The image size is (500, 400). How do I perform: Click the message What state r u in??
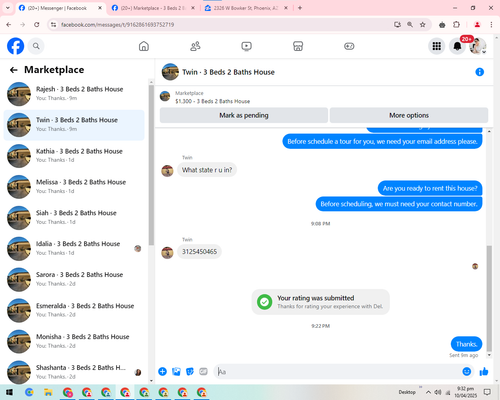tap(207, 170)
